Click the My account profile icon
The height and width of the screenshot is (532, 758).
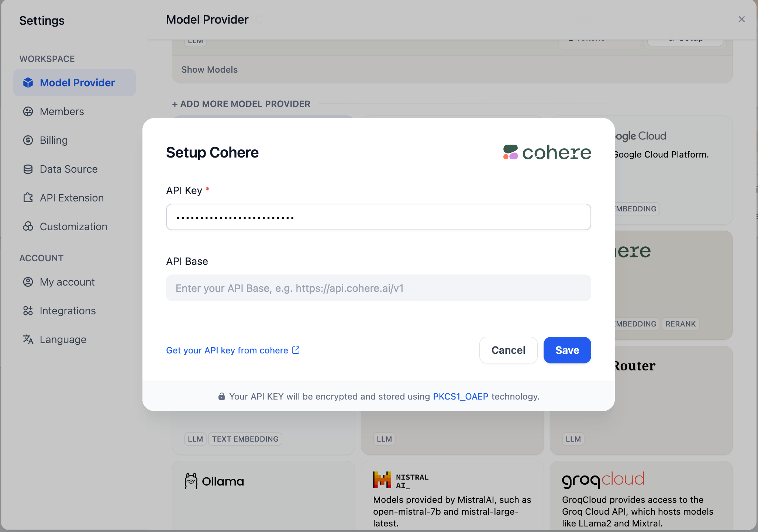28,282
